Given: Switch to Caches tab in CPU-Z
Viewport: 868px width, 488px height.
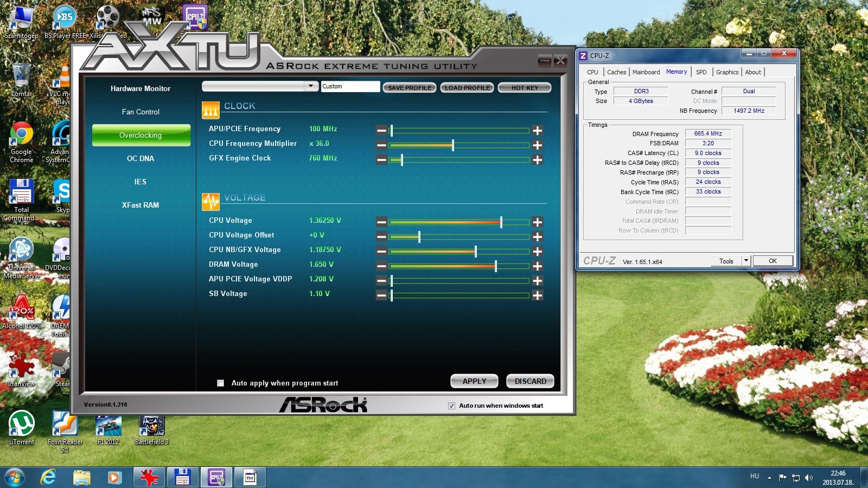Looking at the screenshot, I should click(x=616, y=72).
